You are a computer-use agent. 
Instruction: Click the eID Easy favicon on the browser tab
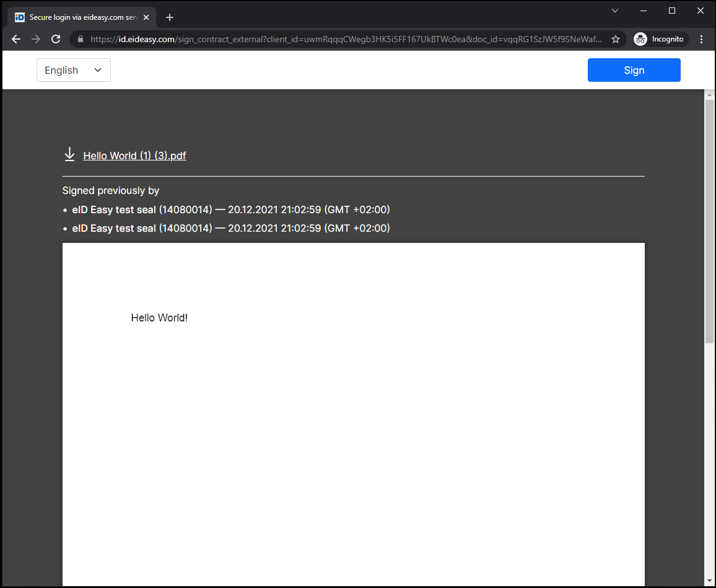coord(19,17)
